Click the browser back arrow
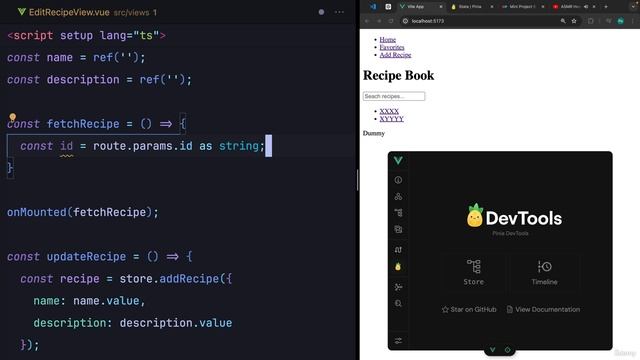Viewport: 640px width, 360px height. [x=367, y=21]
